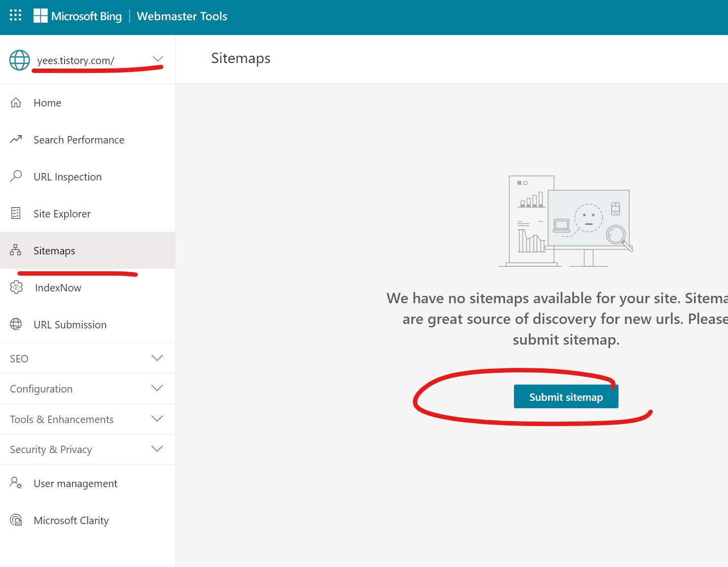This screenshot has height=567, width=728.
Task: Open User management page
Action: [x=87, y=483]
